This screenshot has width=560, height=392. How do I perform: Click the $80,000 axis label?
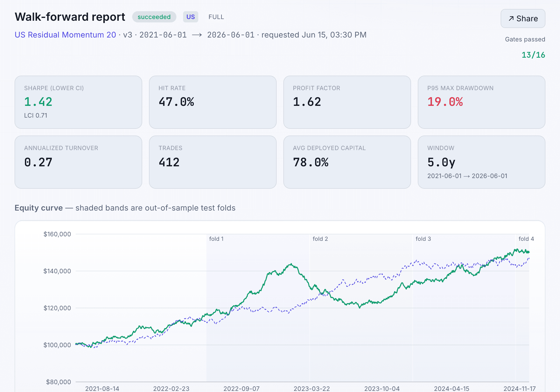click(59, 382)
